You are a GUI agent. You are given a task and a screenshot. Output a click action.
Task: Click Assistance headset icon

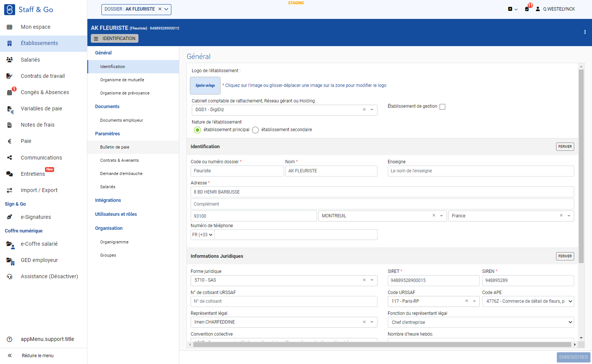point(9,277)
